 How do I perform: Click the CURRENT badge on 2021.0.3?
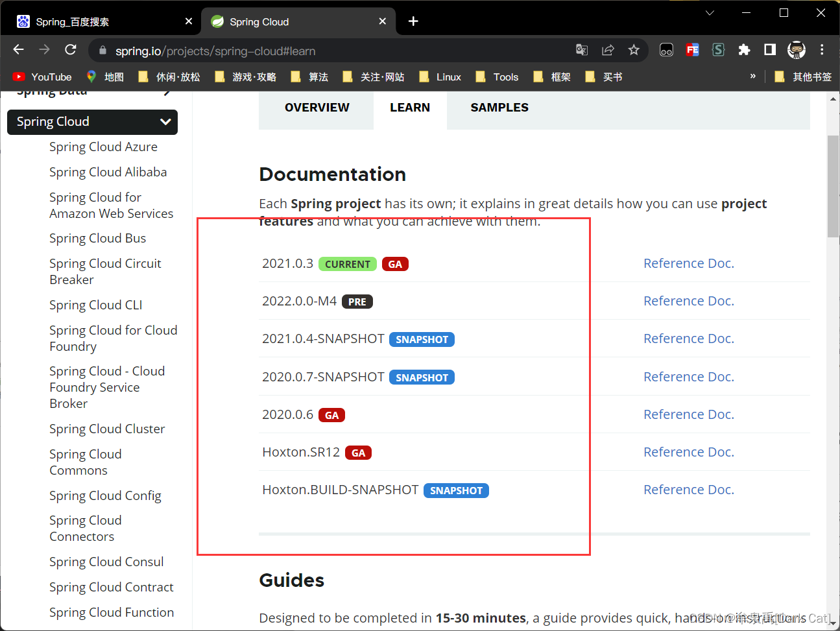(x=348, y=264)
